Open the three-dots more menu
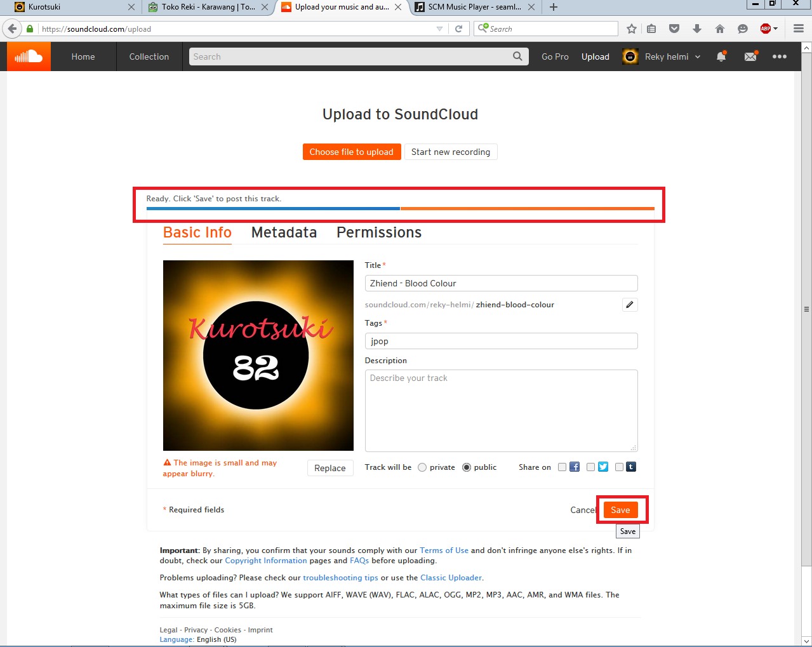 tap(780, 57)
